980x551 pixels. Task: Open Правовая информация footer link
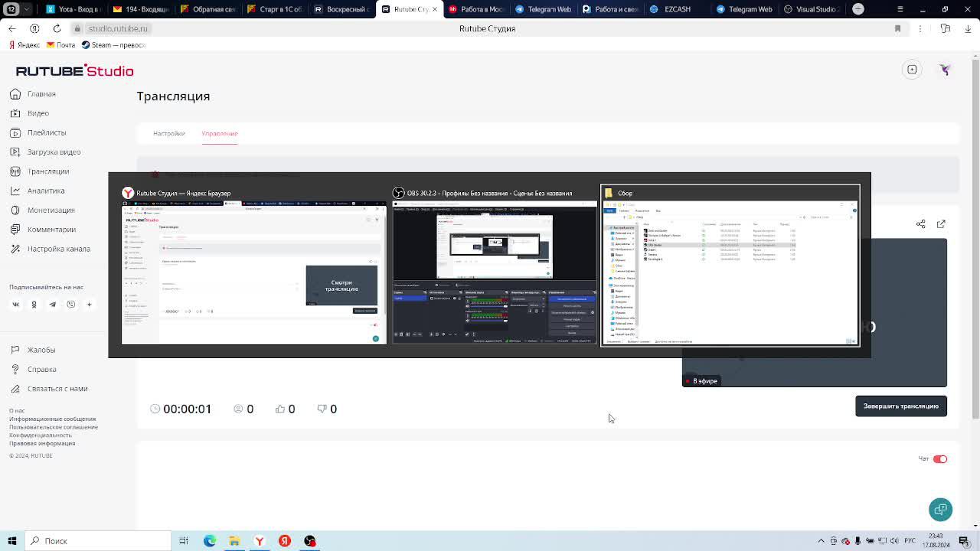coord(42,444)
